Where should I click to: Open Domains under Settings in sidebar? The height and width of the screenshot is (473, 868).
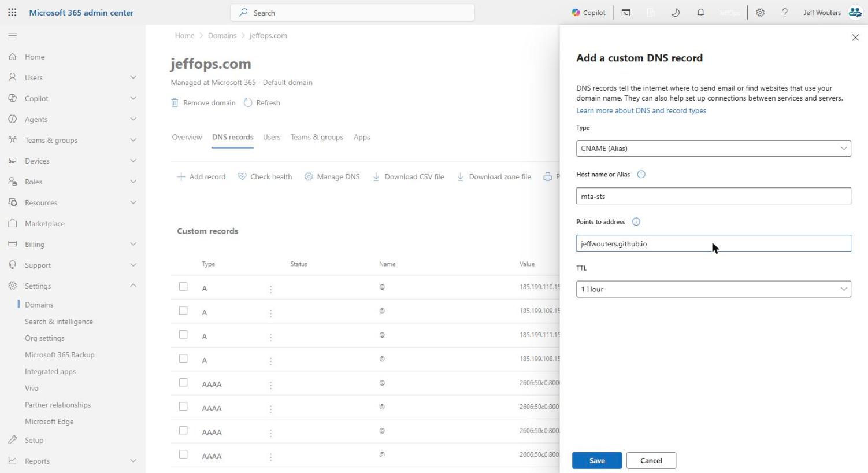pyautogui.click(x=39, y=305)
